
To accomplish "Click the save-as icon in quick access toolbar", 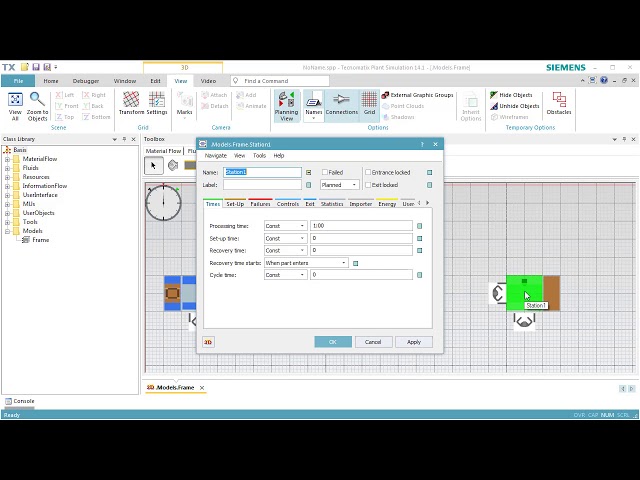I will pos(47,67).
